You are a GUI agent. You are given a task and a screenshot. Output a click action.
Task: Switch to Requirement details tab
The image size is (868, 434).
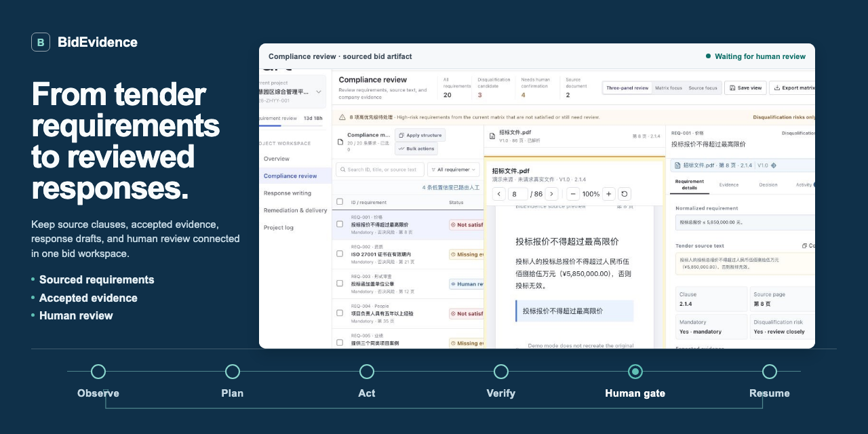[690, 184]
